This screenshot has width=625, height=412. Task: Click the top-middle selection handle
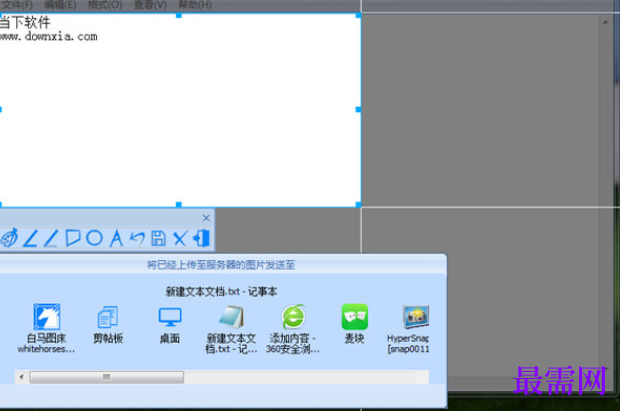(x=179, y=15)
